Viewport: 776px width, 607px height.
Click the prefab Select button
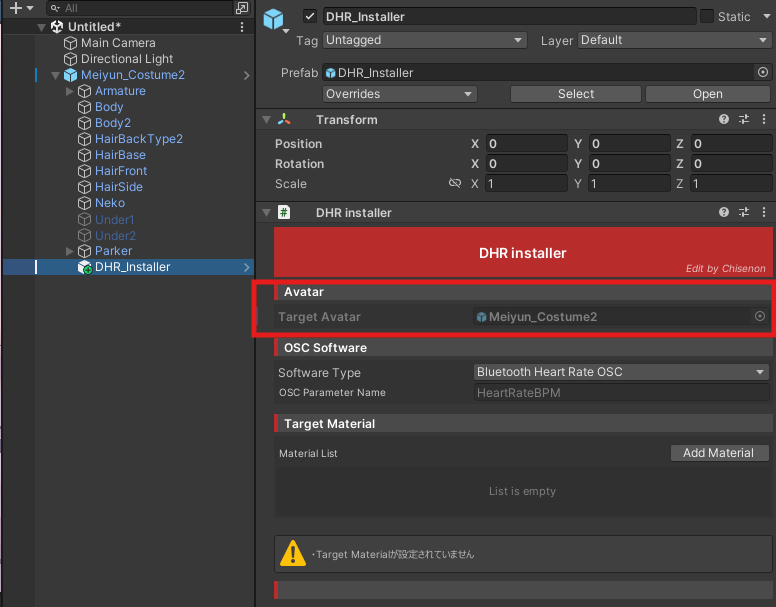[x=575, y=94]
